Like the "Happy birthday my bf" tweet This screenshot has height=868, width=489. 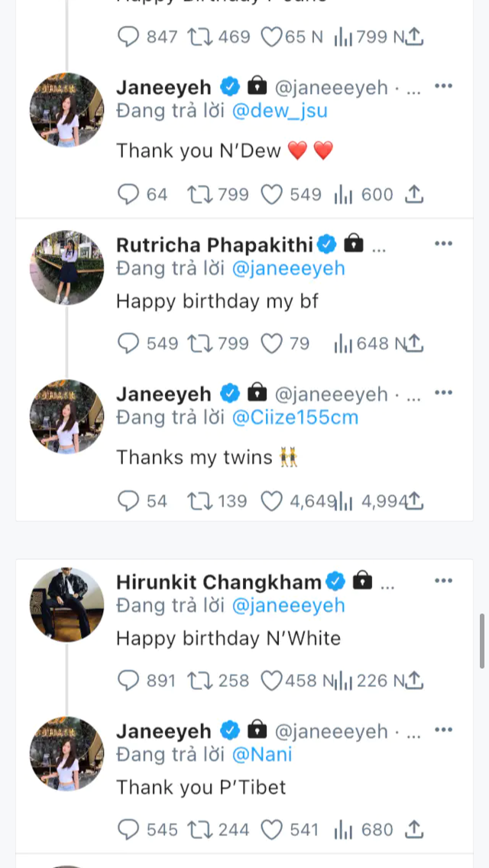click(272, 344)
